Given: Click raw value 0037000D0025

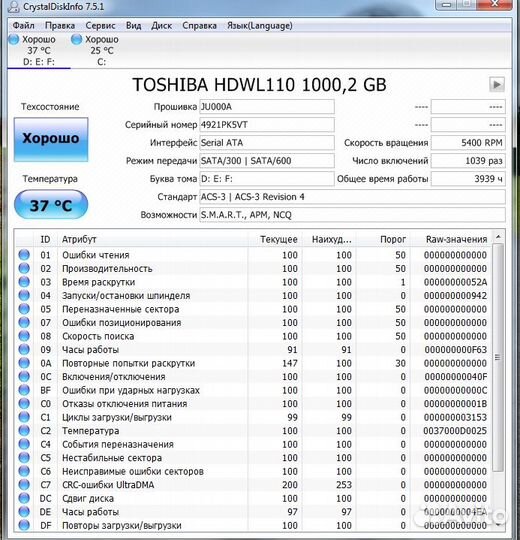Looking at the screenshot, I should [455, 431].
